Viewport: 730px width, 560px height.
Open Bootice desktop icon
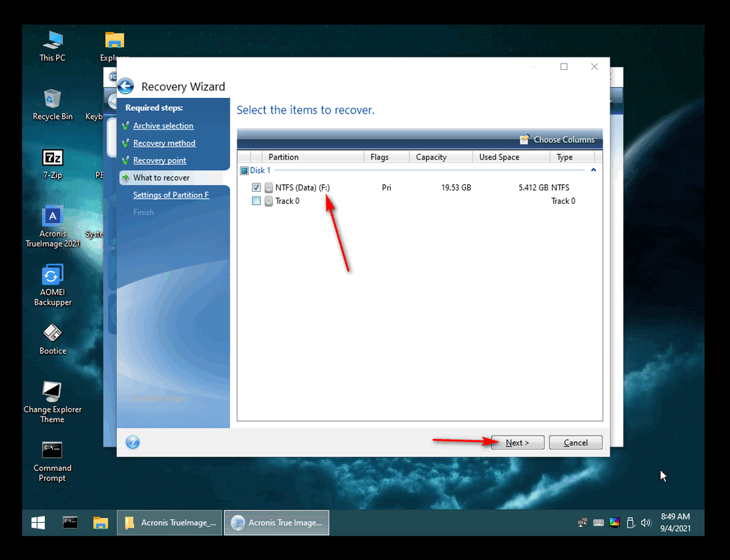[x=53, y=339]
